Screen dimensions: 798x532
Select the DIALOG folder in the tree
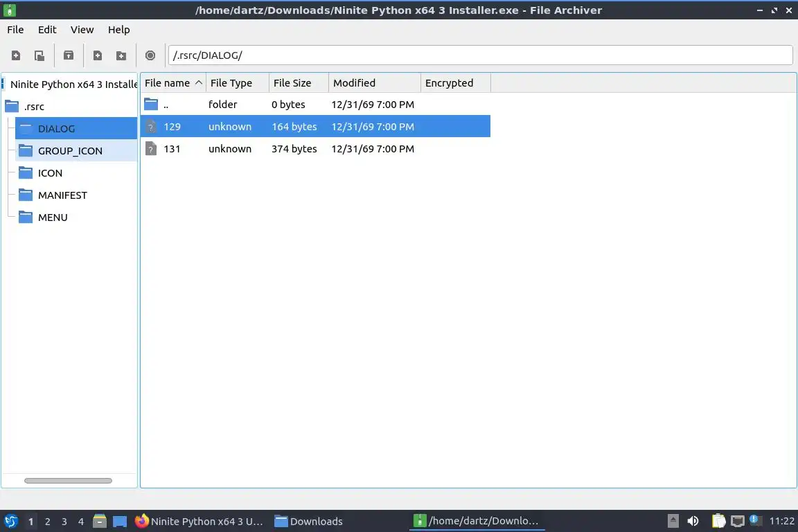(x=76, y=128)
